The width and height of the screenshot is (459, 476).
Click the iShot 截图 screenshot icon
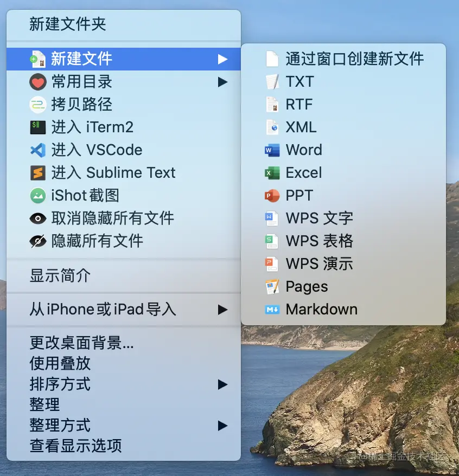pos(37,196)
